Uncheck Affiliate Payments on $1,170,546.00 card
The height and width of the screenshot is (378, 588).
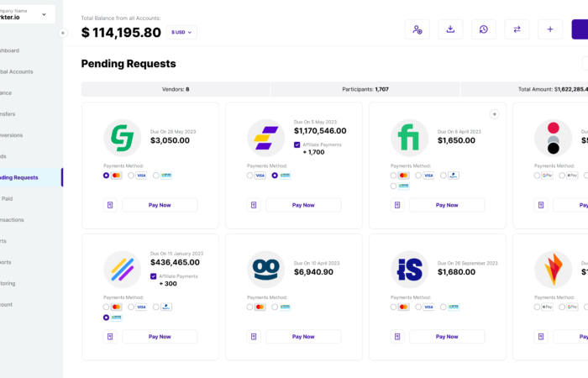tap(297, 144)
